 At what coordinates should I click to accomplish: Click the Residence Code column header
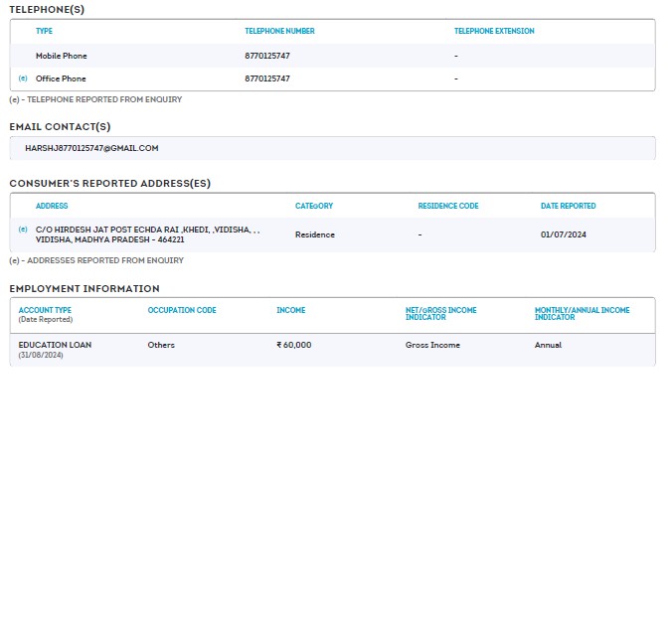coord(447,206)
